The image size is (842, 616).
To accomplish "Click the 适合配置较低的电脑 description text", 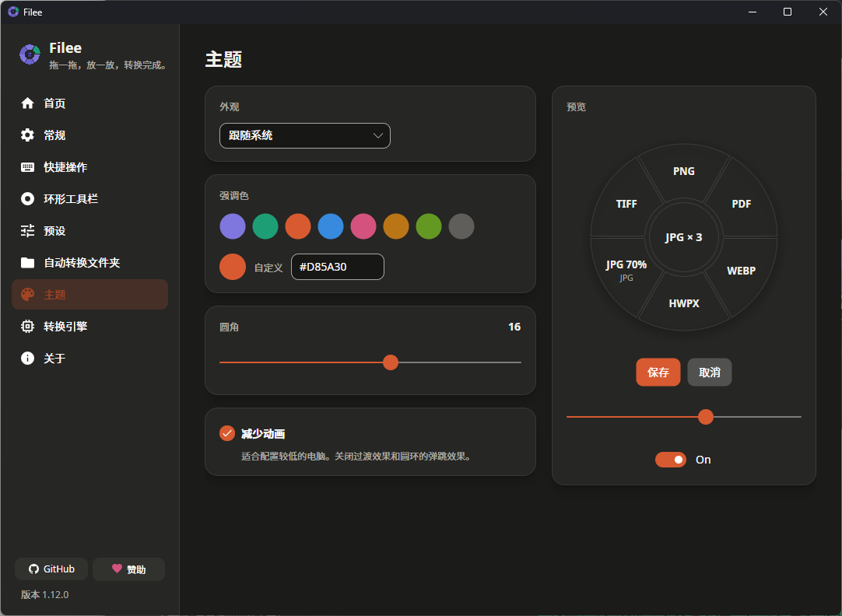I will 356,457.
